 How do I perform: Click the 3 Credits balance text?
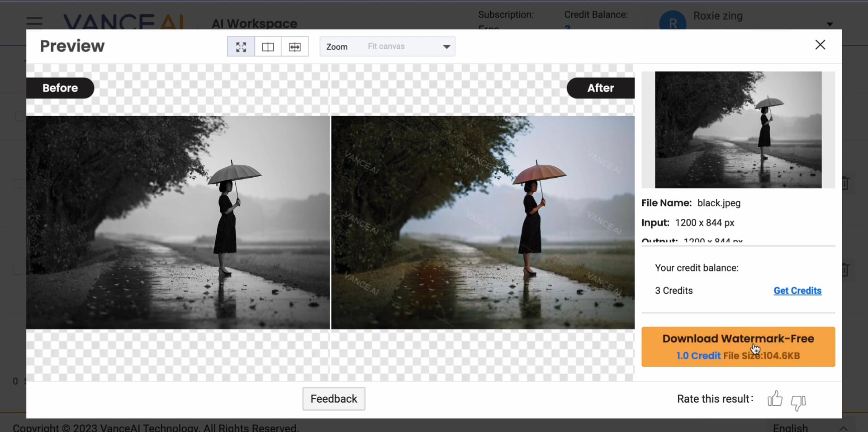point(674,291)
